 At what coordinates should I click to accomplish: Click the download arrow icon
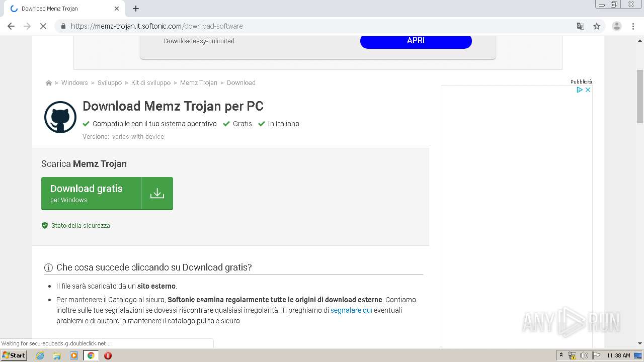157,193
